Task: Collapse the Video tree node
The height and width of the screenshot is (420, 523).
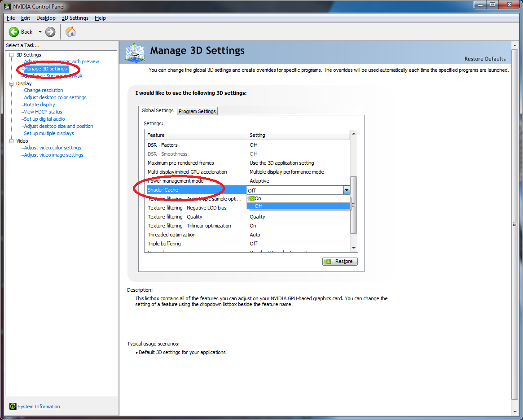Action: pyautogui.click(x=12, y=141)
